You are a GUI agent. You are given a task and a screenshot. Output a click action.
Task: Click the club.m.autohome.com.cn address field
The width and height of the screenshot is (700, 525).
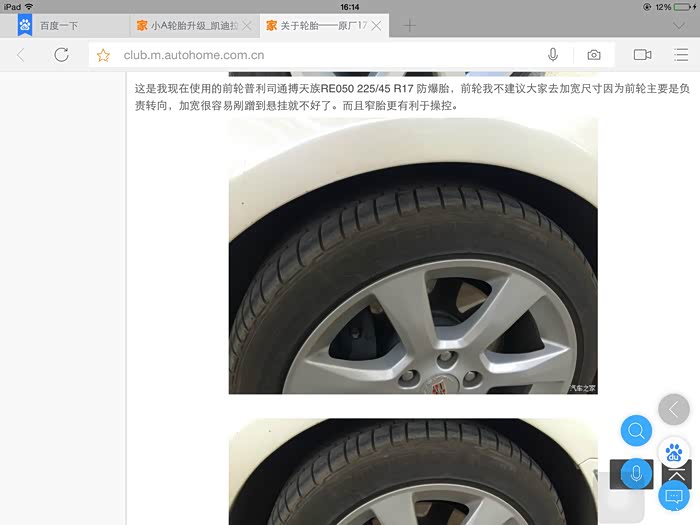(320, 55)
